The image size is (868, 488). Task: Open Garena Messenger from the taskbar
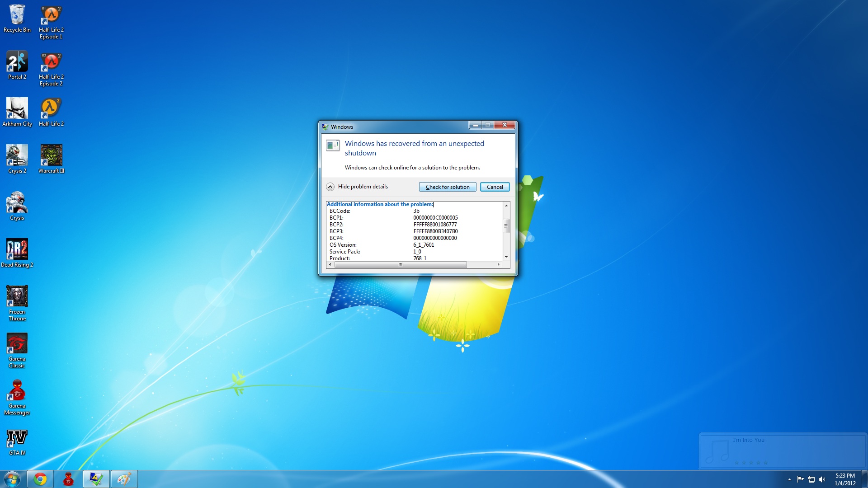pyautogui.click(x=68, y=479)
